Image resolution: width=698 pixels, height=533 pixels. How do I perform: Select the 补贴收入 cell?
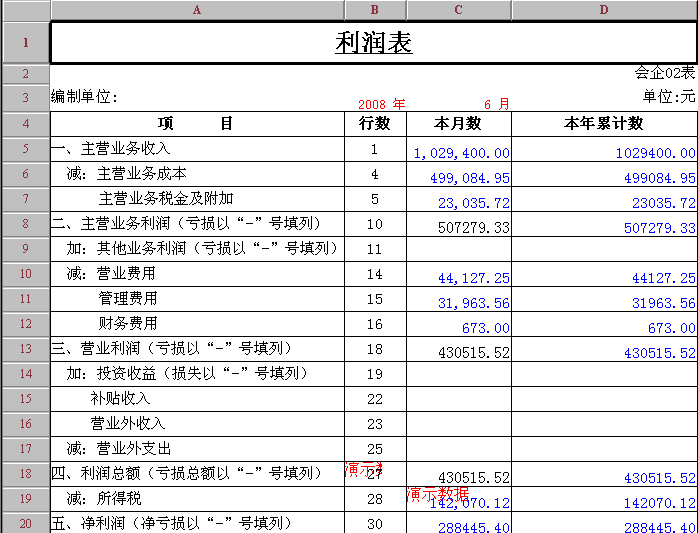pos(197,399)
